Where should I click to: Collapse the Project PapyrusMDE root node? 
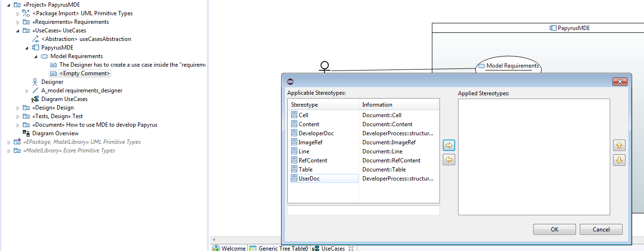9,5
